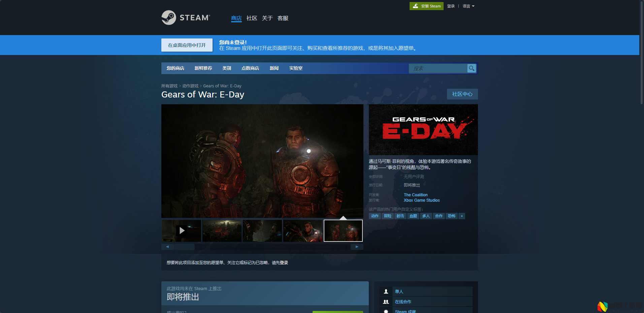
Task: Click the screenshot strip scrollbar handle
Action: coord(185,247)
